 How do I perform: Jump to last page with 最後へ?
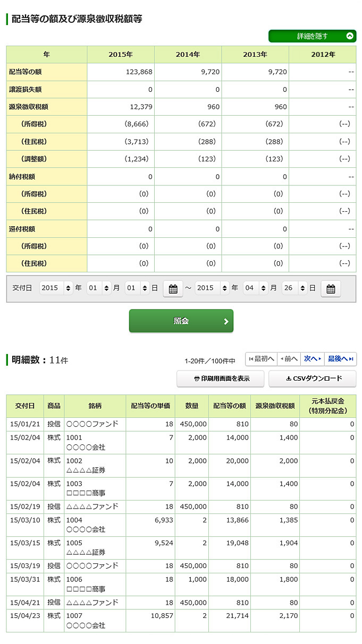(x=340, y=359)
